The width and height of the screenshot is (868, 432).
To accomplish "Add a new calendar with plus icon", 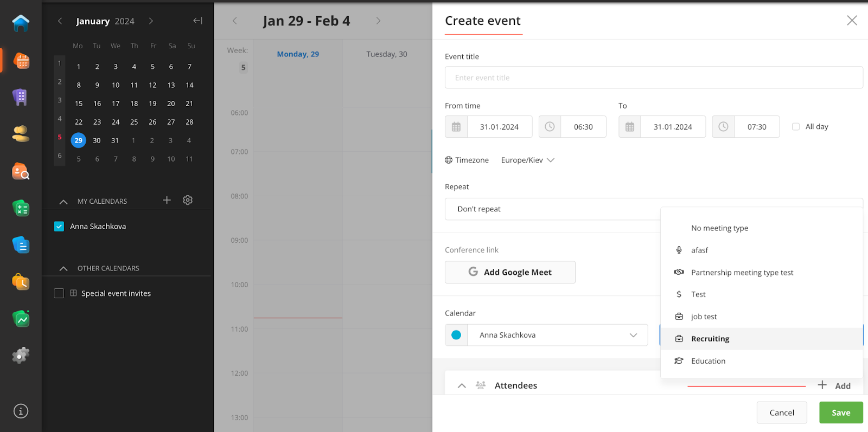I will [x=167, y=200].
